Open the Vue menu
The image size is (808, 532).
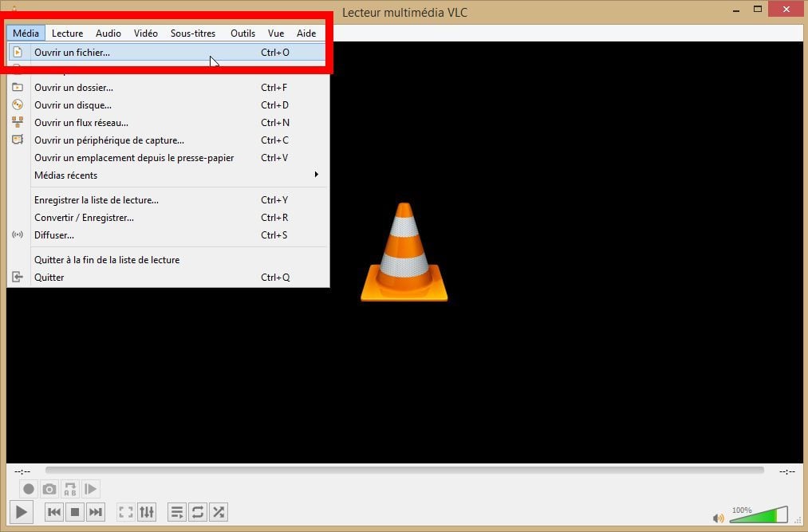276,33
